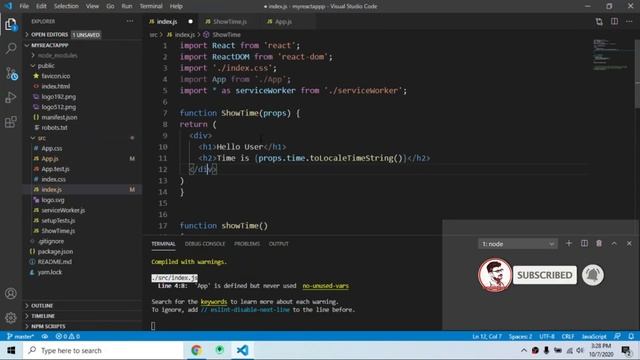Screen dimensions: 640x360
Task: Click Spaces: 2 indentation in status bar
Action: click(x=520, y=336)
